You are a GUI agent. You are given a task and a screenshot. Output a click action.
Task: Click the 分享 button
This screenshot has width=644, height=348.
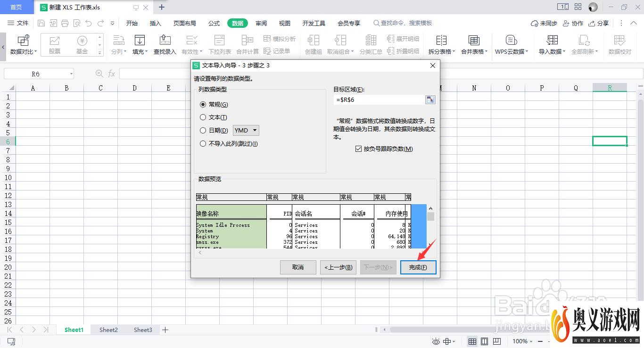tap(599, 23)
